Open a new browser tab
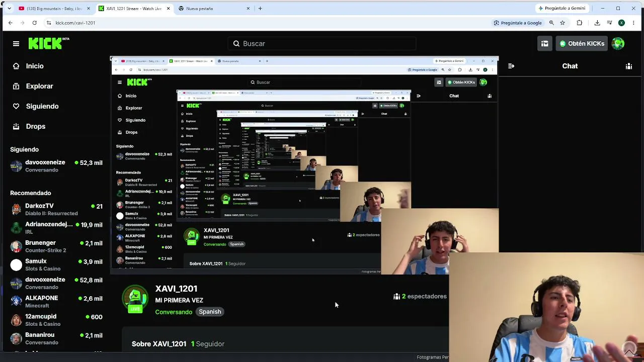 click(x=260, y=9)
